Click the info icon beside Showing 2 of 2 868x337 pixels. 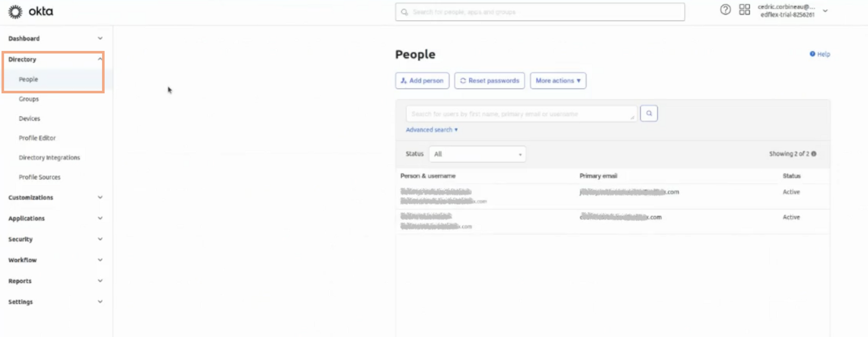coord(814,154)
